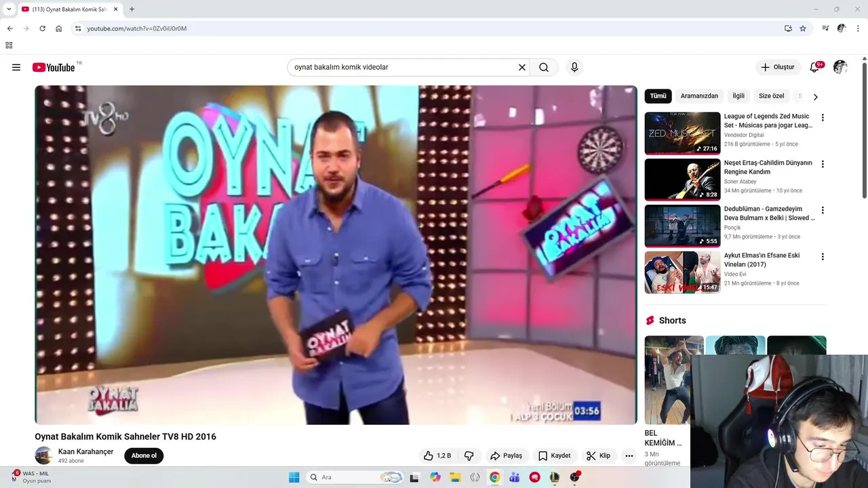Open options menu for Dedublüman video
The height and width of the screenshot is (488, 868).
pyautogui.click(x=823, y=210)
